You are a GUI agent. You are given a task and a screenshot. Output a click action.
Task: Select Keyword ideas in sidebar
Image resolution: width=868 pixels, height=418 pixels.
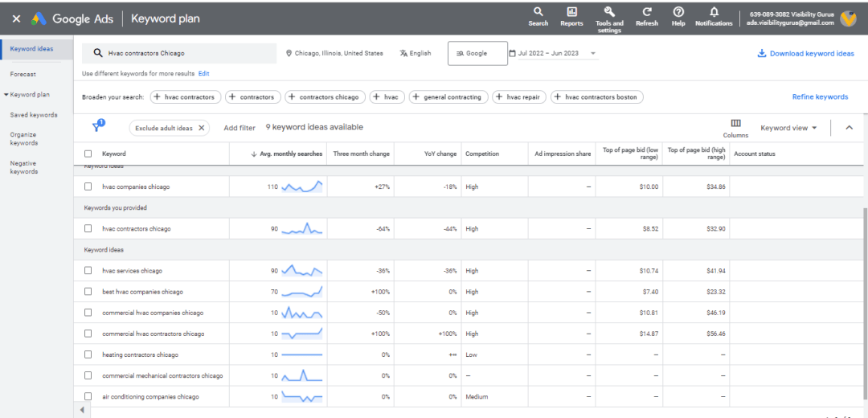tap(31, 49)
